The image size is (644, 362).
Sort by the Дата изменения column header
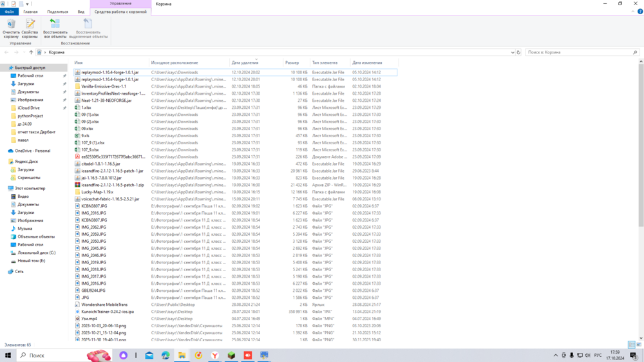tap(374, 63)
